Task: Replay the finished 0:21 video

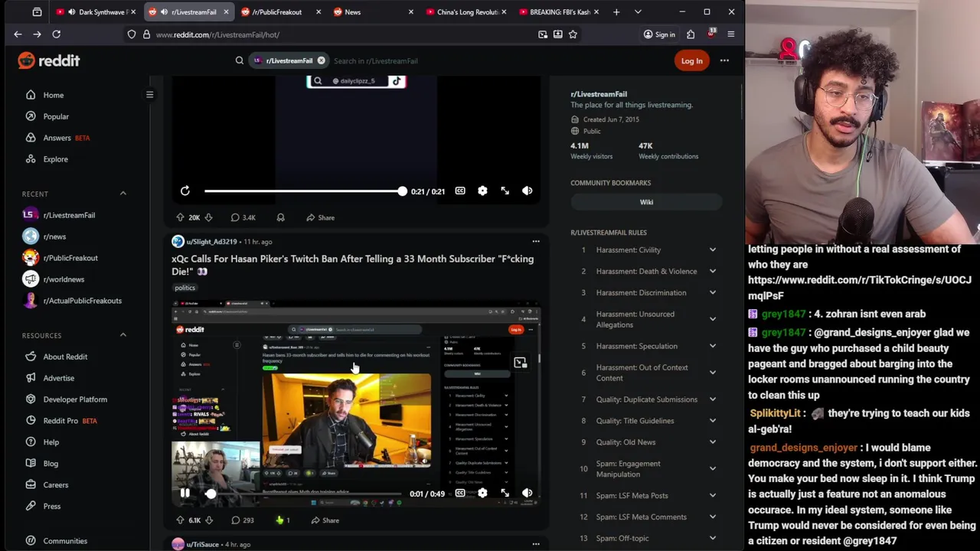Action: tap(185, 191)
